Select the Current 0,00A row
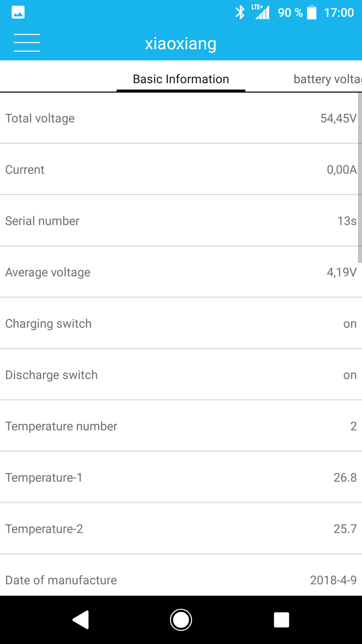Screen dimensions: 362x644 point(181,170)
